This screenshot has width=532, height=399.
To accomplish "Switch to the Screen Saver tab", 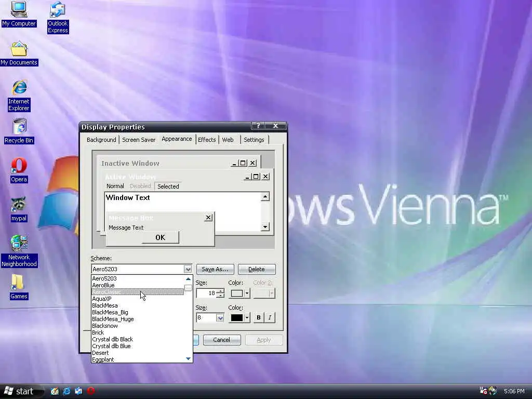I will tap(138, 140).
